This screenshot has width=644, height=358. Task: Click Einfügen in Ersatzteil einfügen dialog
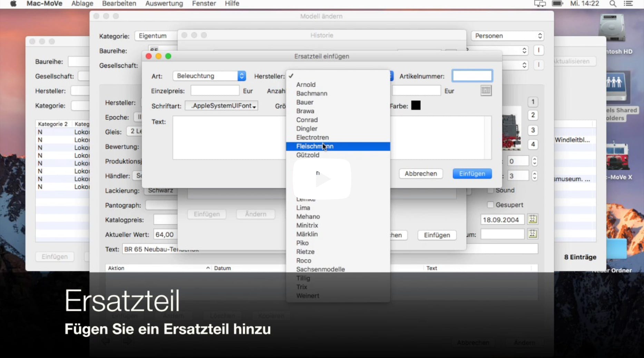472,173
